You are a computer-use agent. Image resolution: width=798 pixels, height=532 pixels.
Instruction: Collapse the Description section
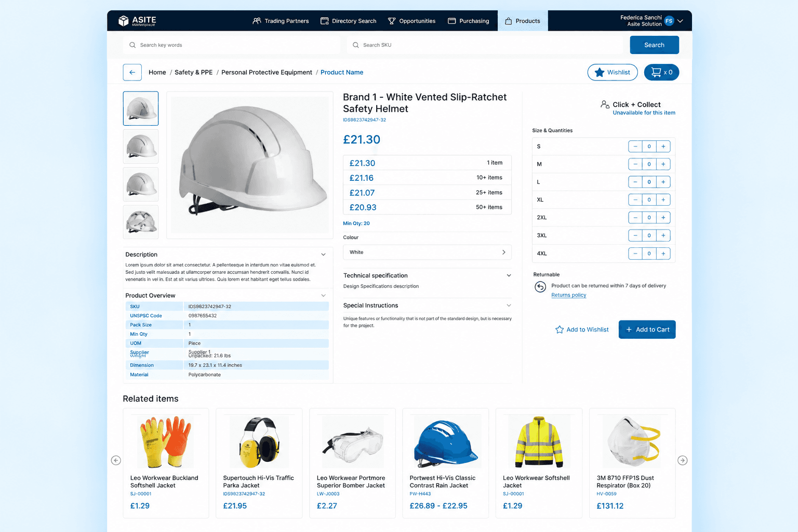point(323,255)
